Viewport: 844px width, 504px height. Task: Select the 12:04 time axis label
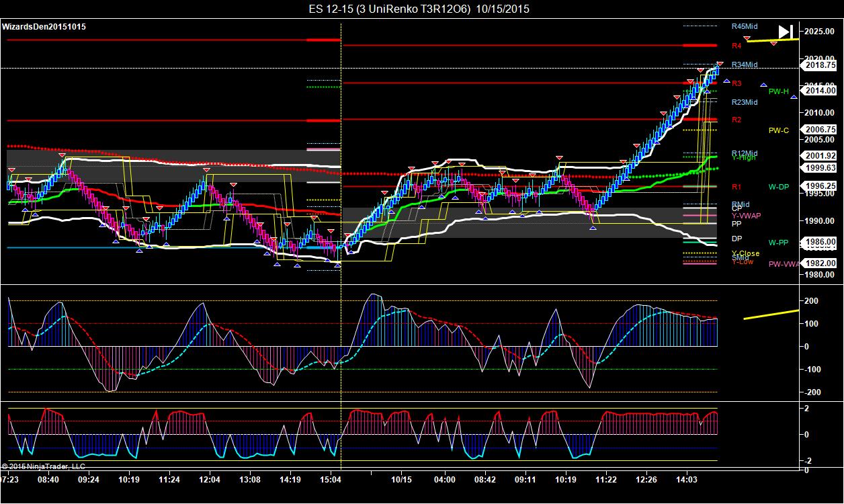[x=210, y=480]
